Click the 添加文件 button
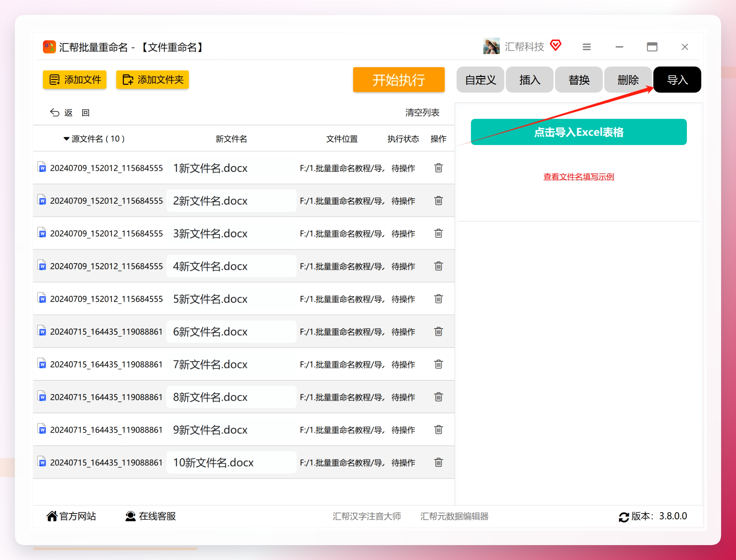 [75, 80]
